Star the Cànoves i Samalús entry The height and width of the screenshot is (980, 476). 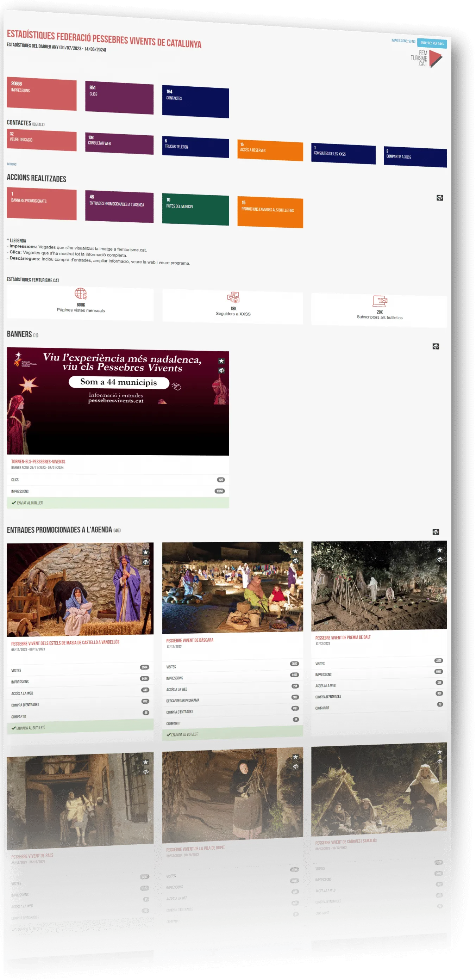click(439, 752)
